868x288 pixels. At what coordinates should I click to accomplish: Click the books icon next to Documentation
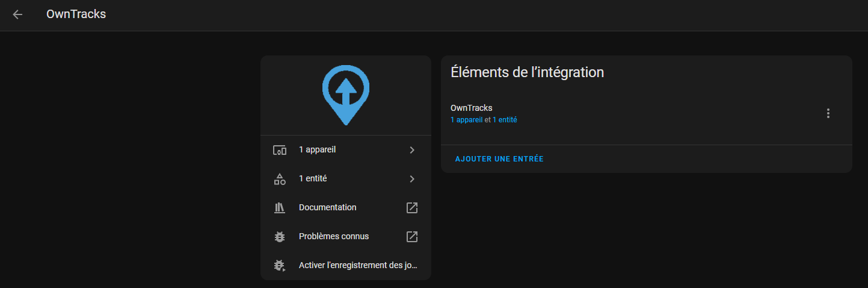[279, 208]
